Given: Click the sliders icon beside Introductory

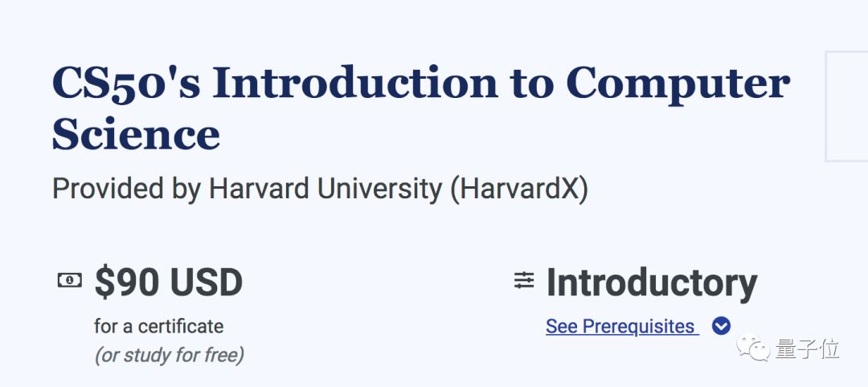Looking at the screenshot, I should [x=524, y=280].
